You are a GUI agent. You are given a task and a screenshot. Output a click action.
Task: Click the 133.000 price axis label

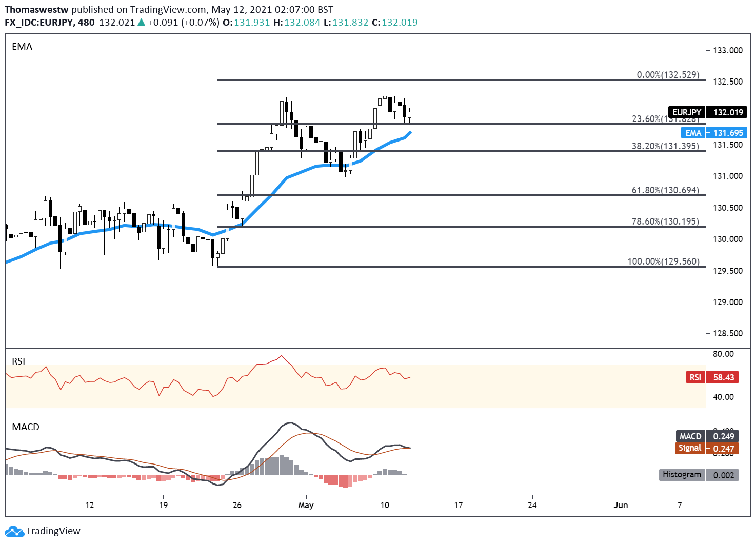[728, 50]
